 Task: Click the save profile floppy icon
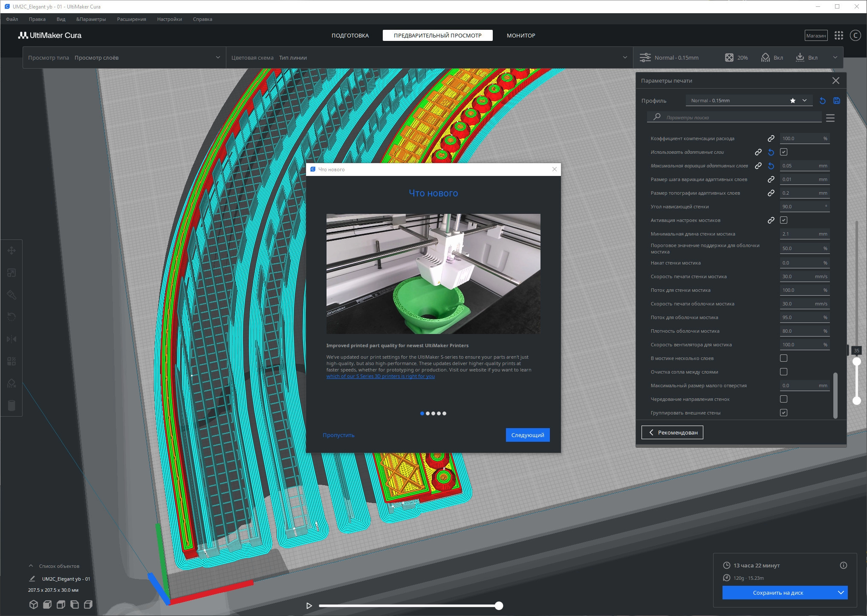pyautogui.click(x=836, y=101)
